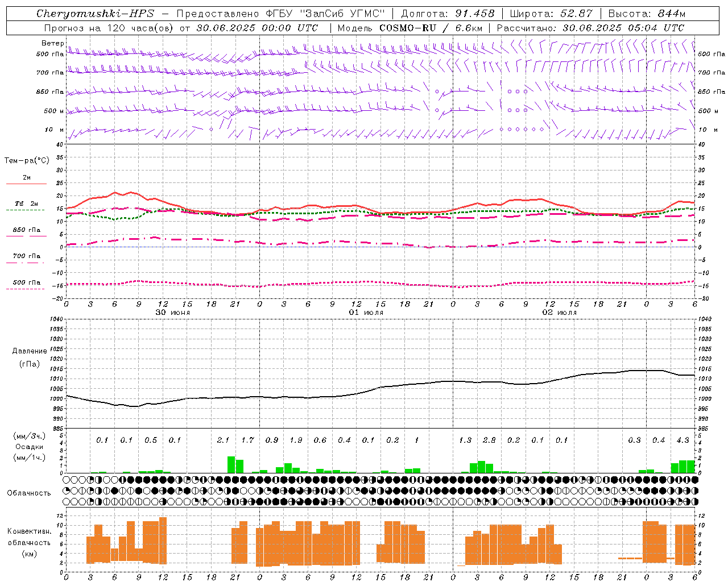Click the "Конвективн." convective cloud label
Screen dimensions: 728x582
(29, 531)
